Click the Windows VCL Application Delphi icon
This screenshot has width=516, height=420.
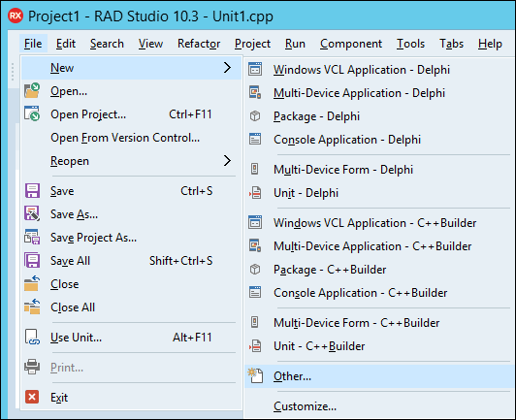coord(255,69)
